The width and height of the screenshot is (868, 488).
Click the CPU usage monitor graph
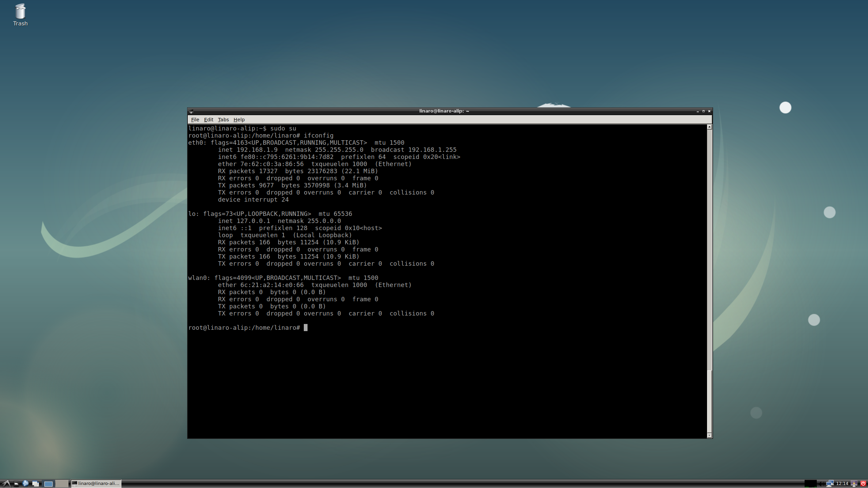click(x=811, y=484)
